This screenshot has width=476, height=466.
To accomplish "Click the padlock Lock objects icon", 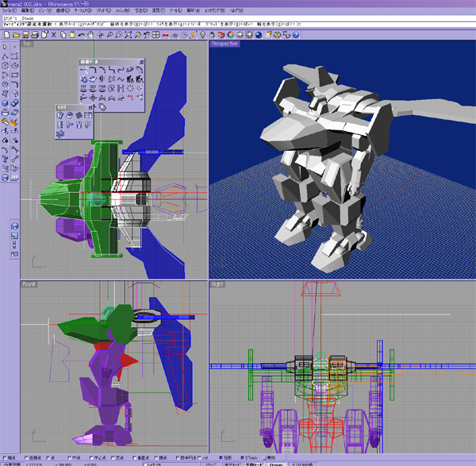I will (212, 35).
